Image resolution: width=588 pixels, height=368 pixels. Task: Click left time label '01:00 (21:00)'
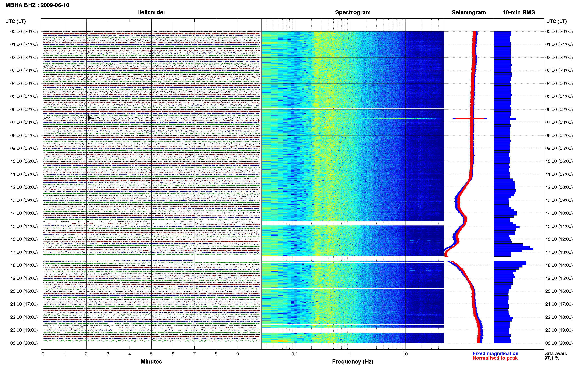click(24, 44)
